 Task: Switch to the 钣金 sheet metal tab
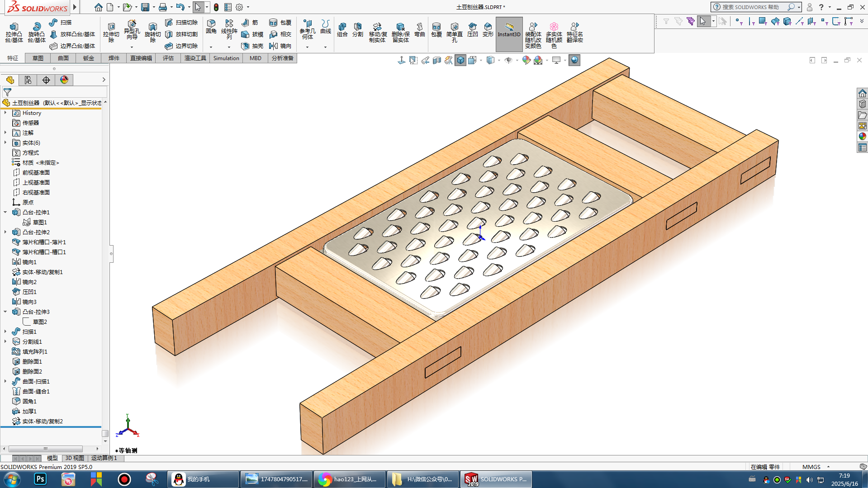[x=89, y=58]
